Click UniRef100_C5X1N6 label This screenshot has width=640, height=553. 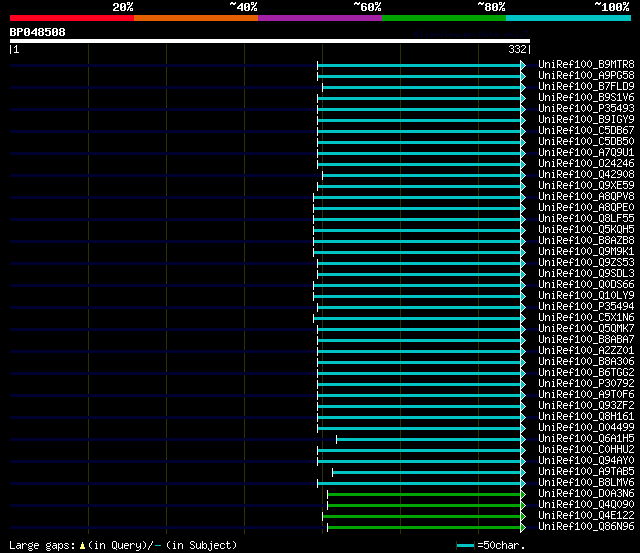[586, 318]
